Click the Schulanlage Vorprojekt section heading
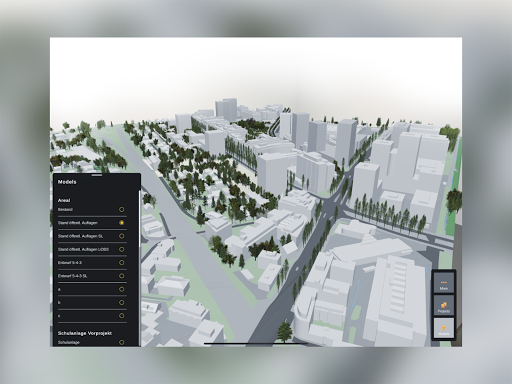The height and width of the screenshot is (384, 512). (85, 333)
